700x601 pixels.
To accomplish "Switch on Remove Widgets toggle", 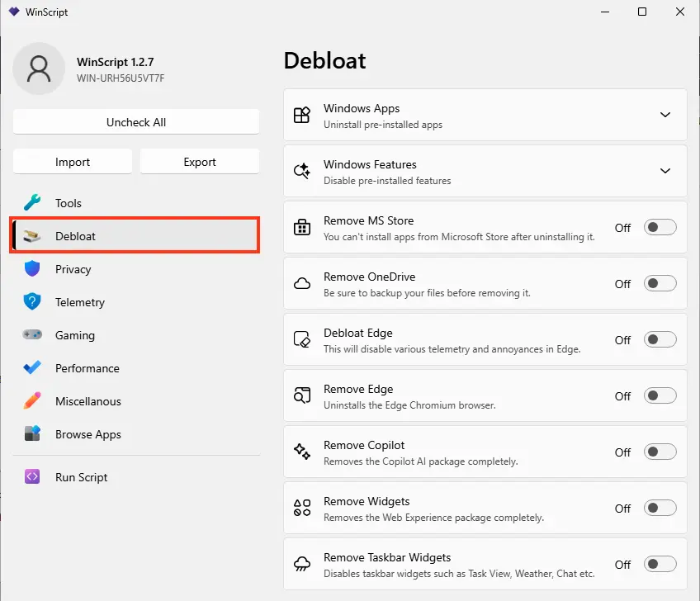I will pos(660,509).
